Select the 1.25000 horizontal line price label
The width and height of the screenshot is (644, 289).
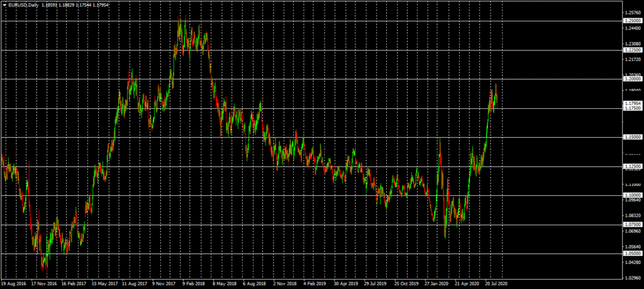pyautogui.click(x=633, y=21)
